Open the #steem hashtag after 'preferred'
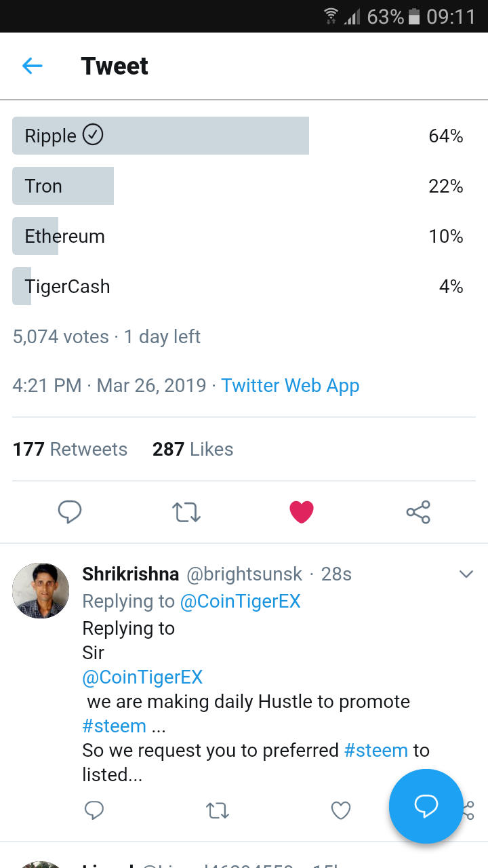This screenshot has height=868, width=488. (376, 750)
